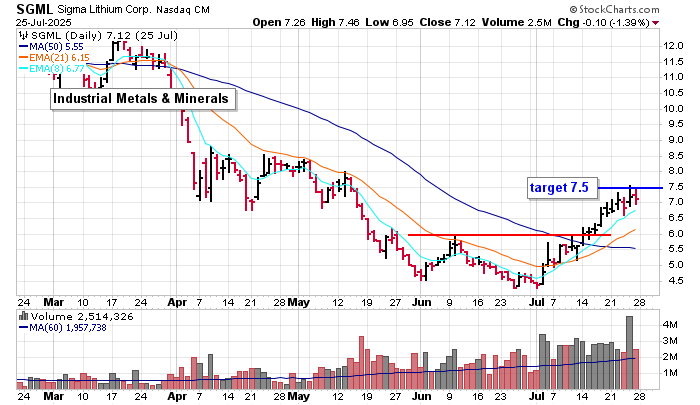Click the Close 7.12 value
The width and height of the screenshot is (700, 405).
447,22
